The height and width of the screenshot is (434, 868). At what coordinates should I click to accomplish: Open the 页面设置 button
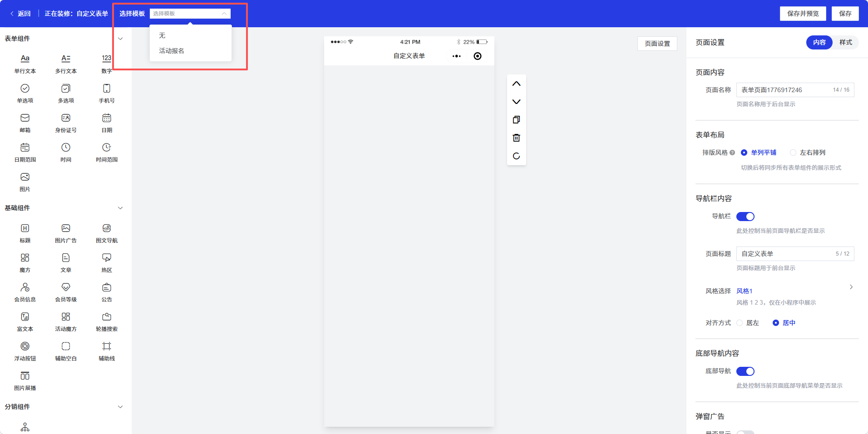657,44
